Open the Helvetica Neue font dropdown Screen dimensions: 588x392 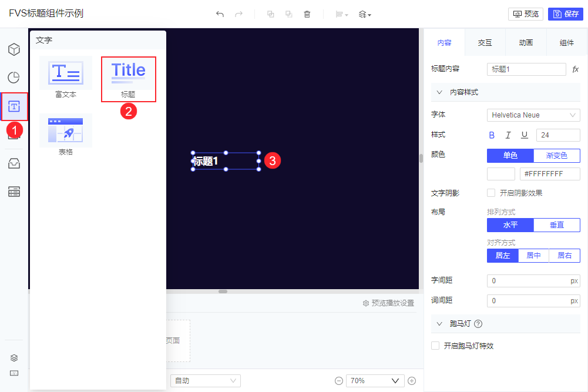click(533, 115)
